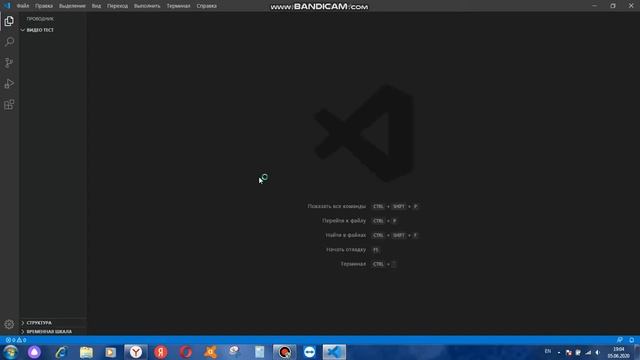The width and height of the screenshot is (640, 360).
Task: Open the Explorer view in the activity bar
Action: tap(9, 21)
